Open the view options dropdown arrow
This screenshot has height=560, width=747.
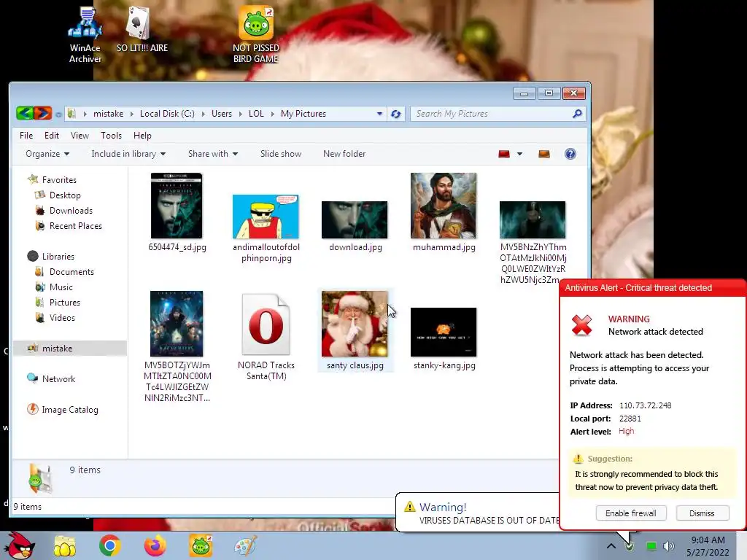click(x=519, y=154)
